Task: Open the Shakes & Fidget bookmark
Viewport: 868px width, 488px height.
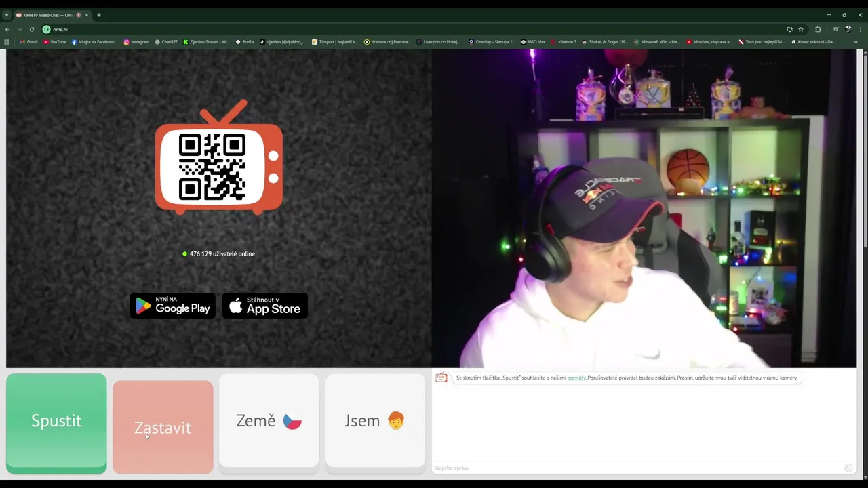Action: pos(605,42)
